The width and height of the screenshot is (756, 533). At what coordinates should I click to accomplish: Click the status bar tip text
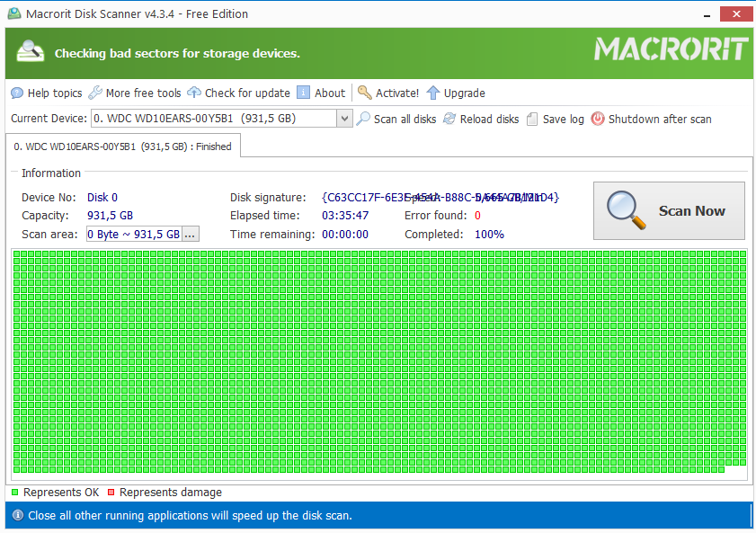pyautogui.click(x=190, y=516)
